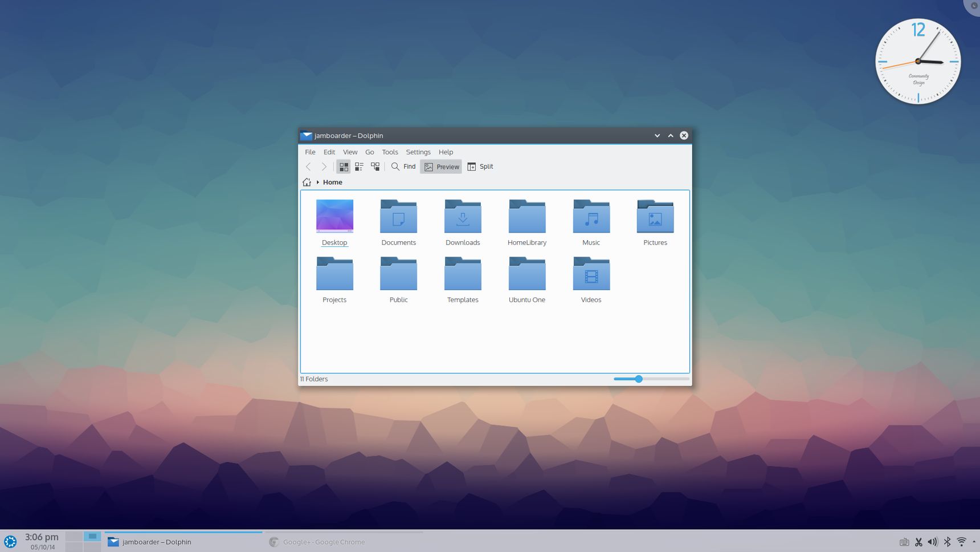Select the Videos folder icon
The image size is (980, 552).
coord(591,273)
